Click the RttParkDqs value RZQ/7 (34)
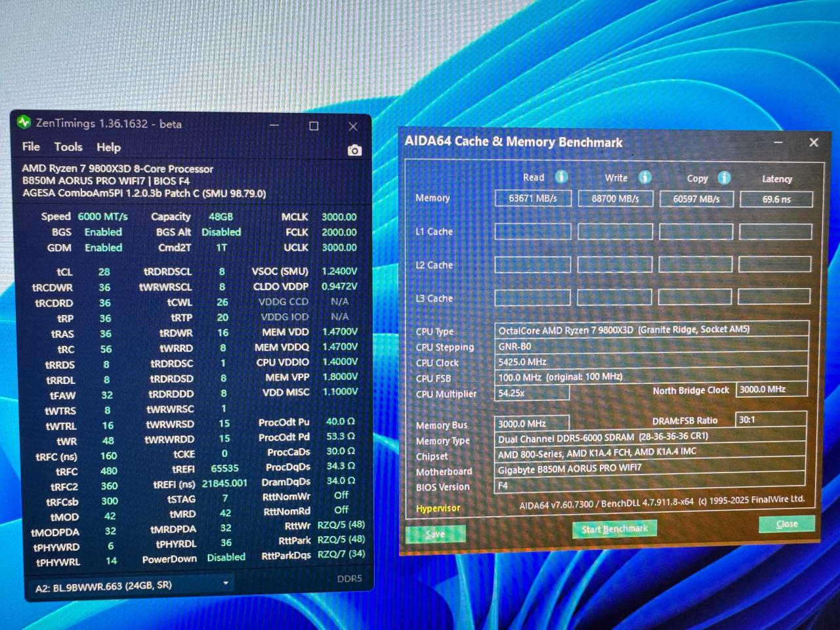Screen dimensions: 840x630 click(x=341, y=554)
